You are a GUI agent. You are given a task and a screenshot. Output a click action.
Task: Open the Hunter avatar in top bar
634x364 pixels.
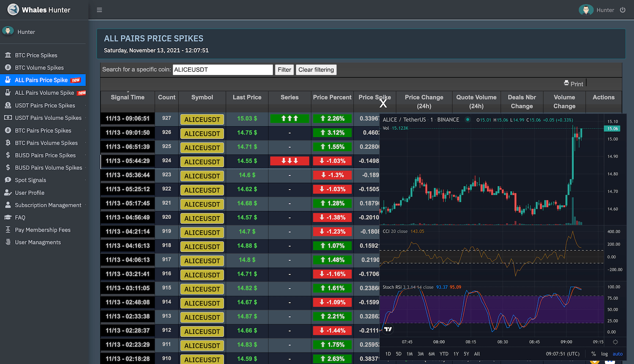click(x=586, y=10)
